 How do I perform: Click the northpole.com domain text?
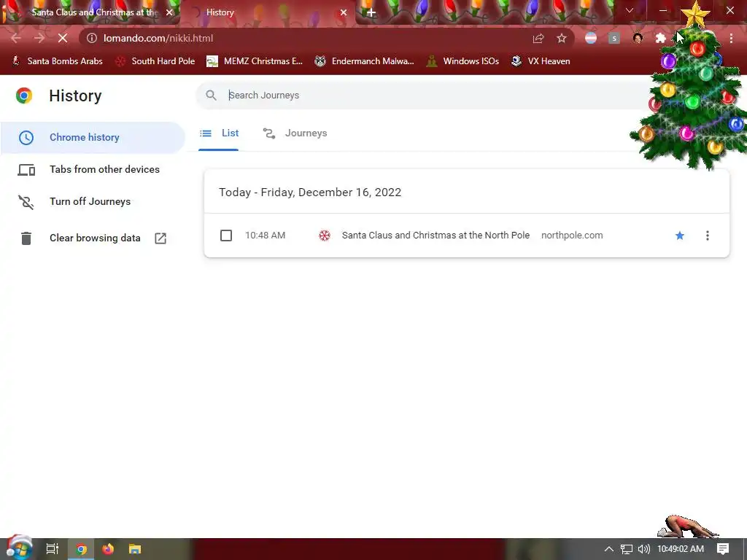coord(572,236)
